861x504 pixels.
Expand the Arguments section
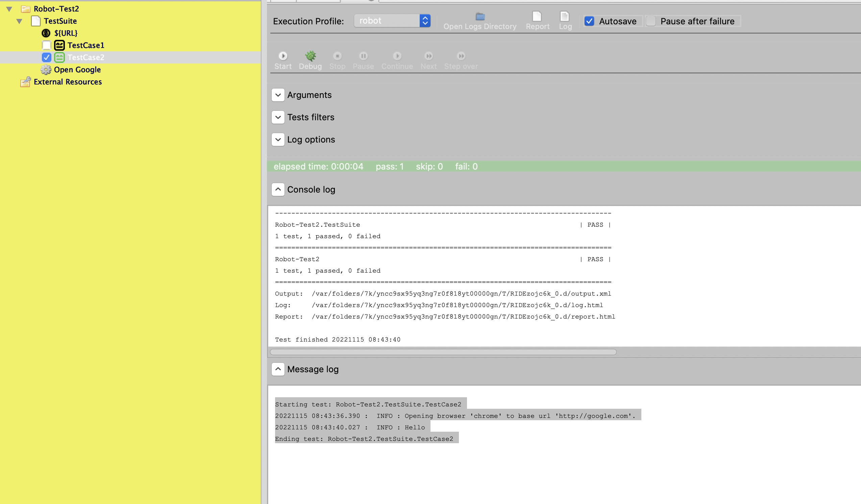[x=278, y=95]
